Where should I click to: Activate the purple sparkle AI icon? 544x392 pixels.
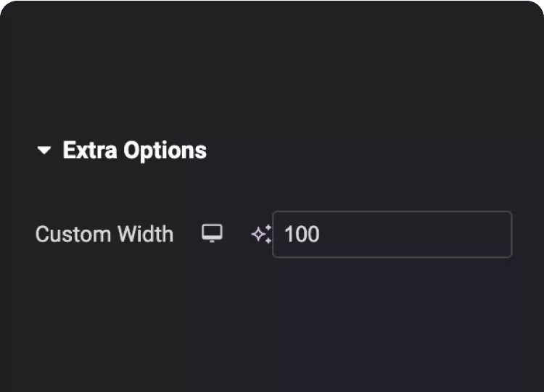(261, 234)
